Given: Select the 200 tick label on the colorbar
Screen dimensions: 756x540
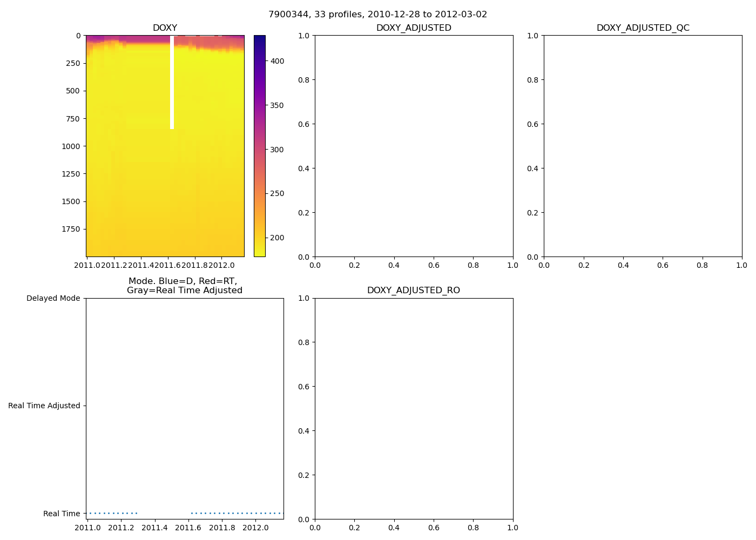Looking at the screenshot, I should (277, 238).
